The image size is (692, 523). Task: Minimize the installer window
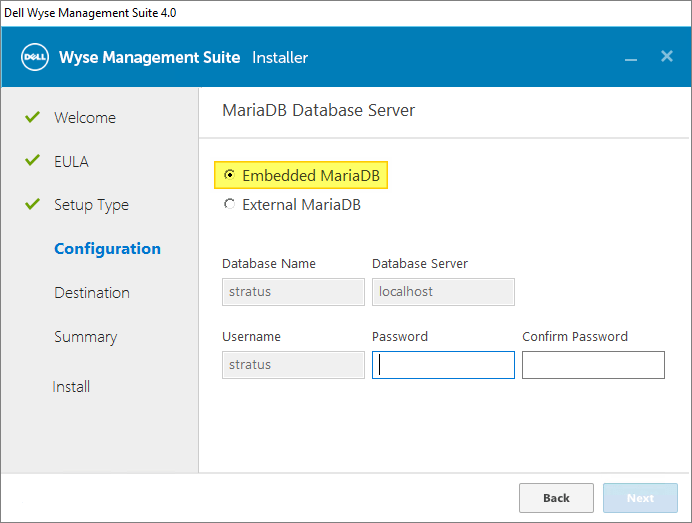[x=631, y=58]
